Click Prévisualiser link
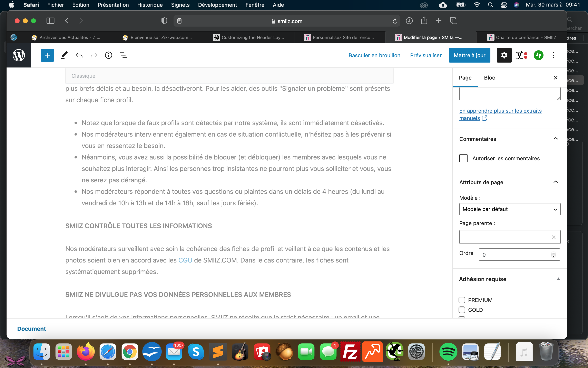This screenshot has width=588, height=368. pyautogui.click(x=426, y=55)
